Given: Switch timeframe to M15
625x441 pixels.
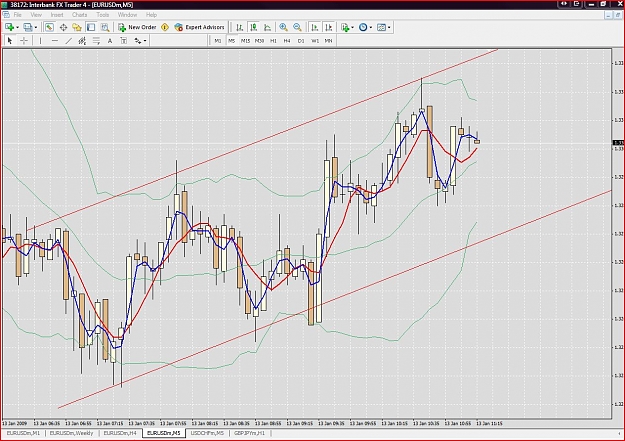Looking at the screenshot, I should [246, 41].
